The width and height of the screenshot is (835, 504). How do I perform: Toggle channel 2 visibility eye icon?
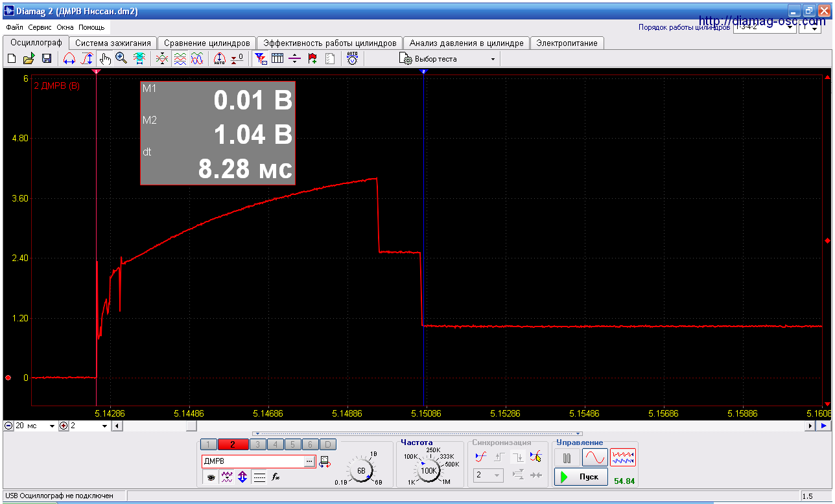(x=211, y=477)
